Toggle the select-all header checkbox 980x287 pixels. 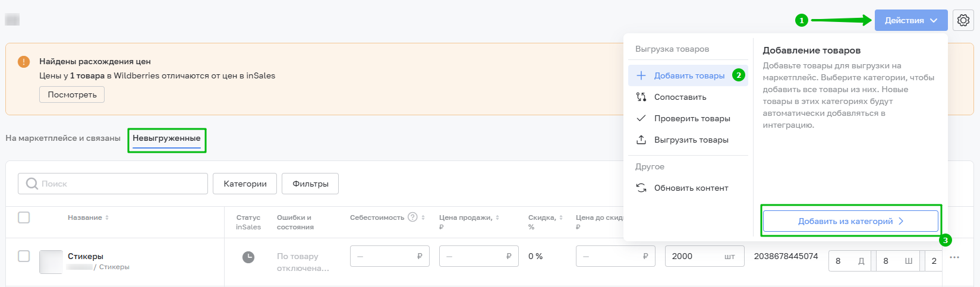click(24, 217)
